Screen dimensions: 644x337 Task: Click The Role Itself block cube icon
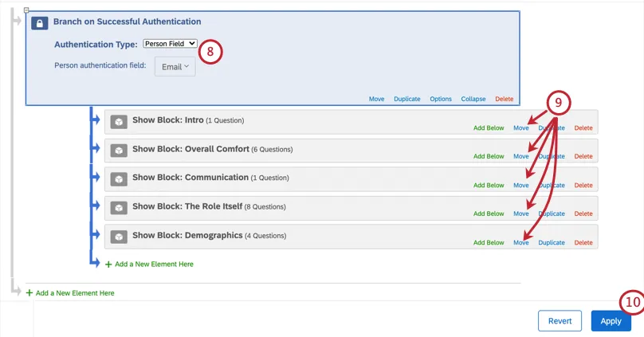coord(119,207)
